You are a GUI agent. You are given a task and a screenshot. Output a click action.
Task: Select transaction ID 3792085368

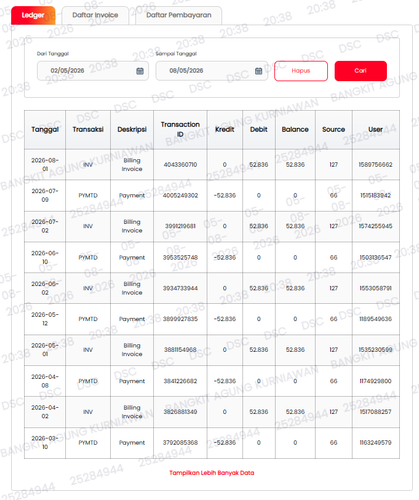click(x=180, y=443)
